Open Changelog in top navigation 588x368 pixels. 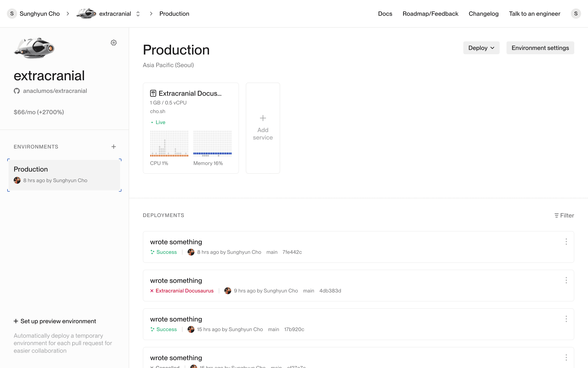pyautogui.click(x=483, y=14)
